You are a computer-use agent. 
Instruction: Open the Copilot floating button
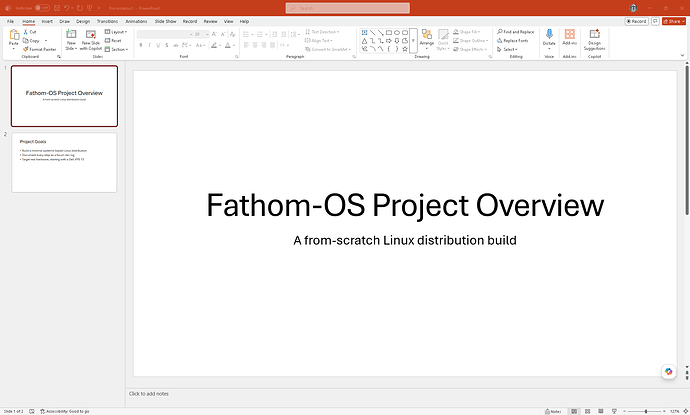point(668,371)
